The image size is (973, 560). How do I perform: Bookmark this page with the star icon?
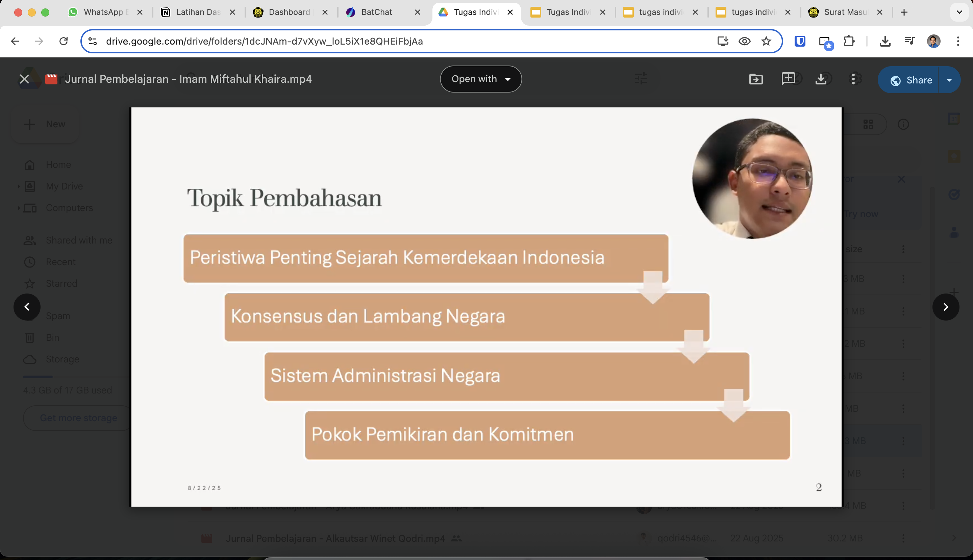click(766, 41)
